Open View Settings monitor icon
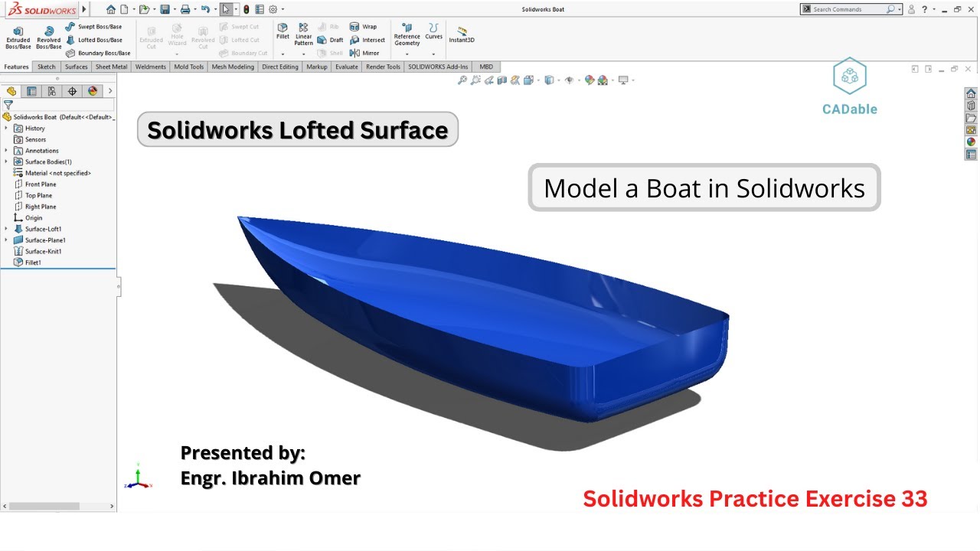This screenshot has width=980, height=551. [623, 80]
